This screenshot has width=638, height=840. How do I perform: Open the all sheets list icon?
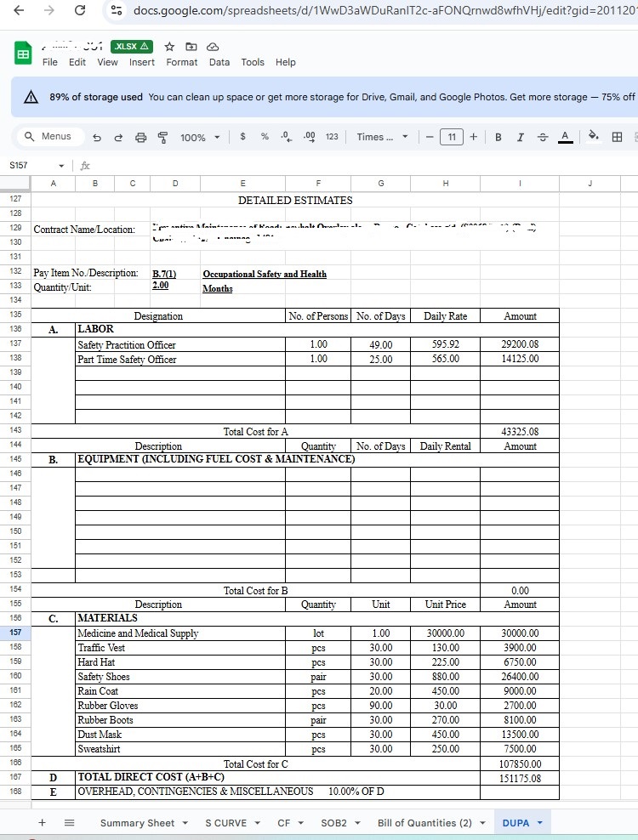[69, 822]
